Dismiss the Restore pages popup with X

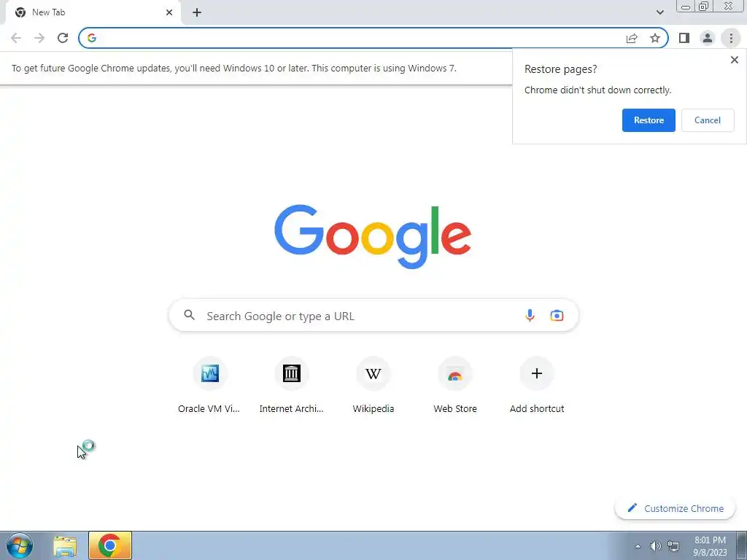point(734,60)
